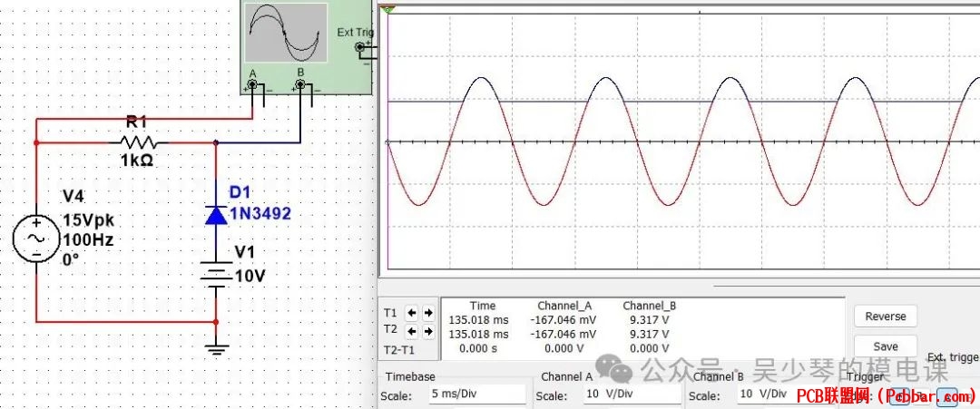Screen dimensions: 980x409
Task: Click the Time column header
Action: [483, 306]
